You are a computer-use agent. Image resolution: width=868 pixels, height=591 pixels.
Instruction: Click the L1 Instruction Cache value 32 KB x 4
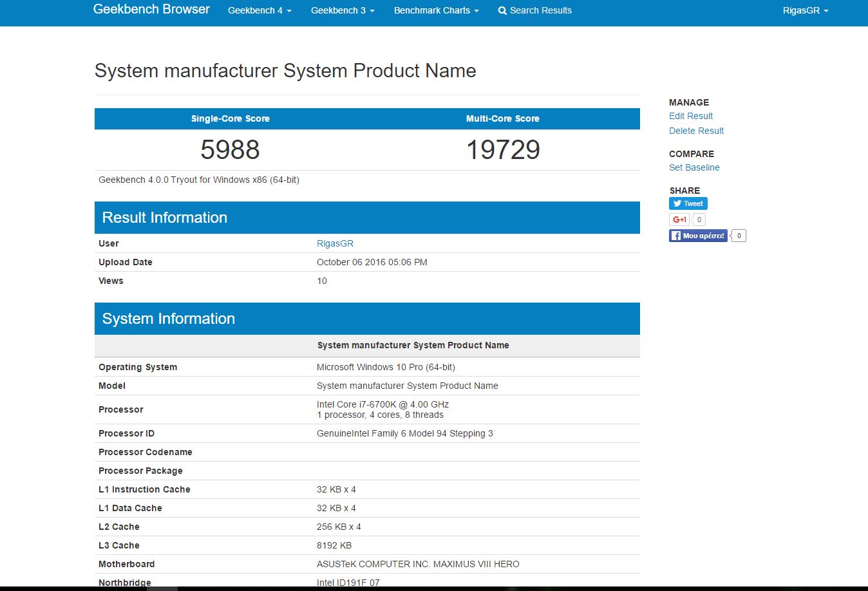coord(336,489)
